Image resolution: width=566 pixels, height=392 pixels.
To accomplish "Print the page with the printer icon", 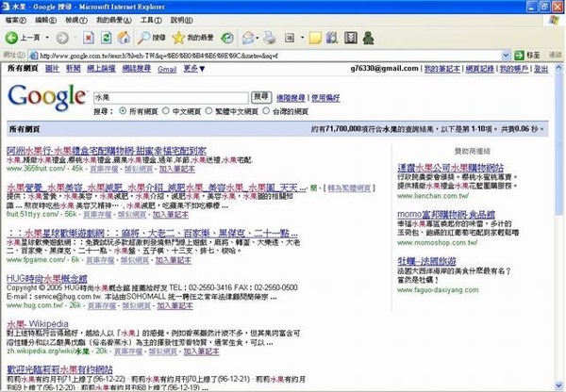I will pos(269,38).
